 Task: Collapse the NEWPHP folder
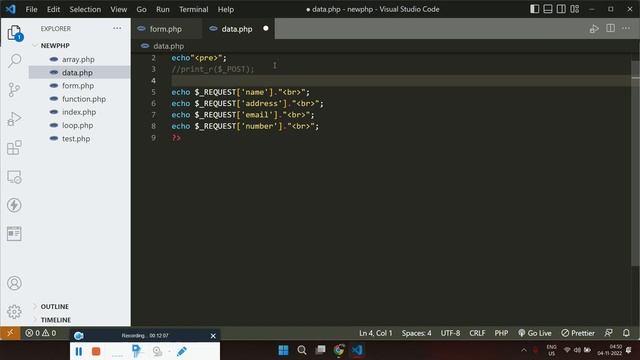tap(55, 45)
